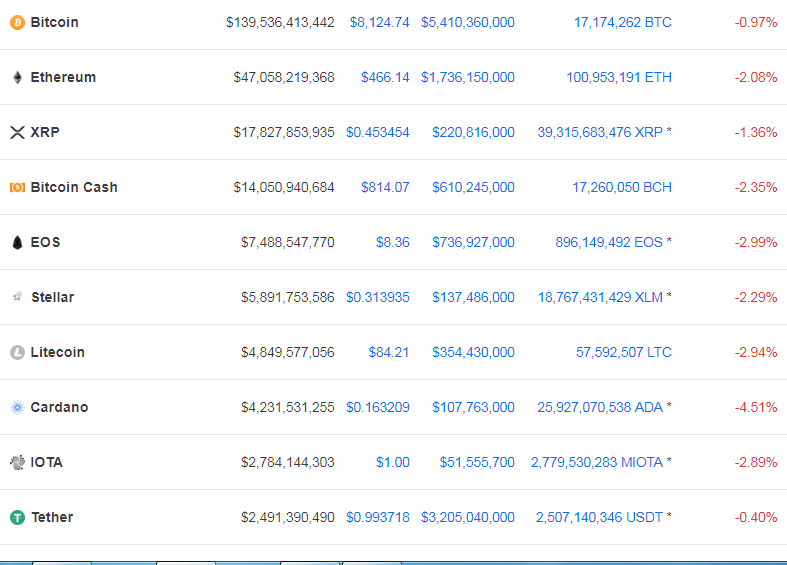Open the EOS name link
The height and width of the screenshot is (565, 787).
tap(45, 242)
